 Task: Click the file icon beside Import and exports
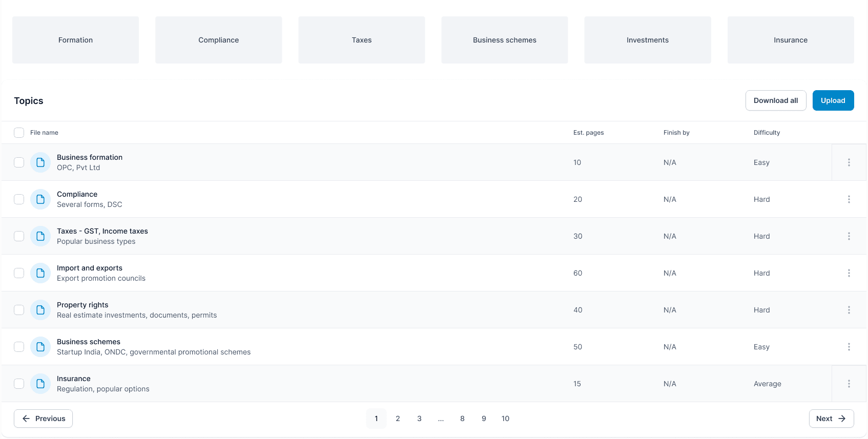40,273
